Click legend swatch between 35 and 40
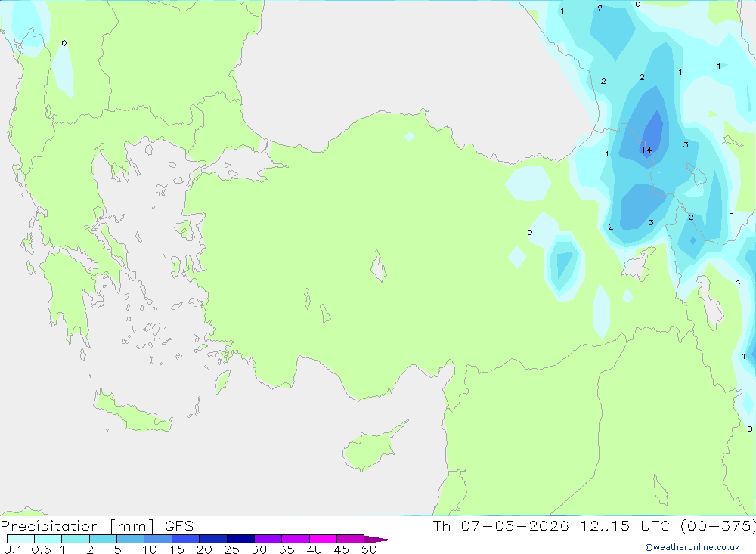This screenshot has height=554, width=756. (x=295, y=539)
